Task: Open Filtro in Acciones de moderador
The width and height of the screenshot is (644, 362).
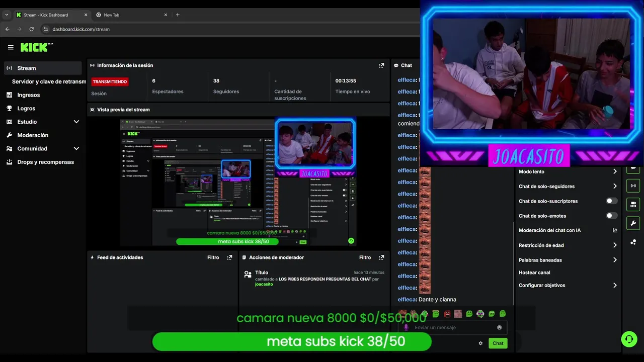Action: 365,257
